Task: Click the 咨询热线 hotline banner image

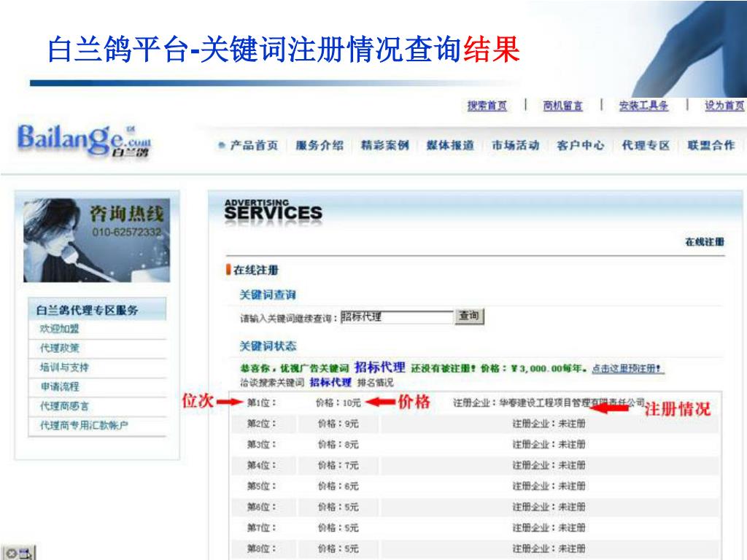Action: (97, 241)
